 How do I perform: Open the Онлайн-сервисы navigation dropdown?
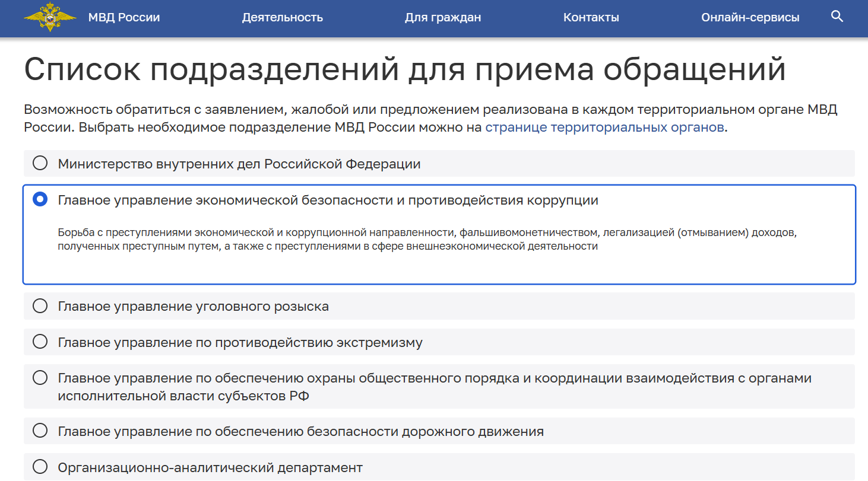click(750, 17)
